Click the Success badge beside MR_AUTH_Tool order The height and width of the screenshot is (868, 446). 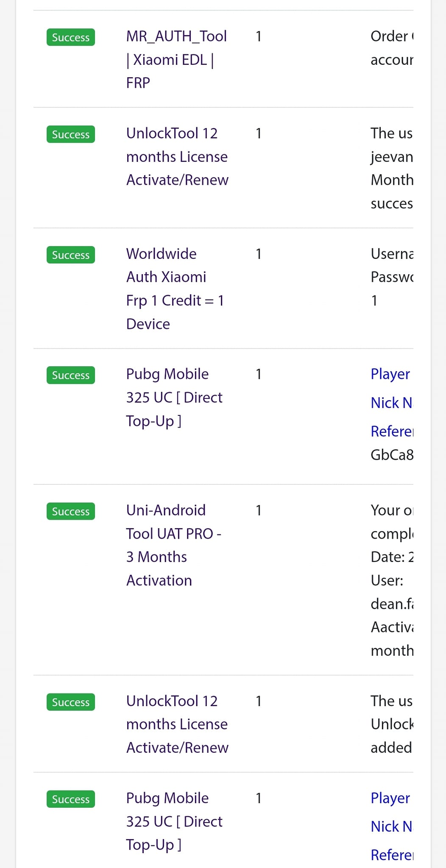click(71, 37)
